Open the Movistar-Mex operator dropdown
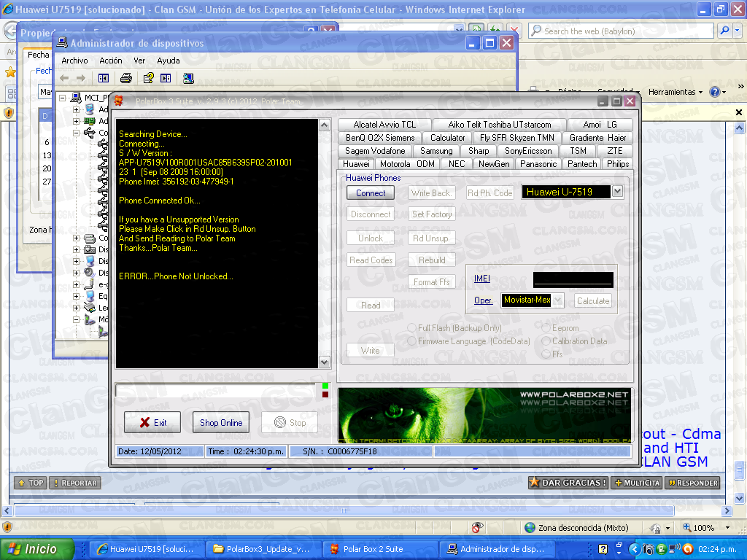This screenshot has height=560, width=747. coord(558,300)
